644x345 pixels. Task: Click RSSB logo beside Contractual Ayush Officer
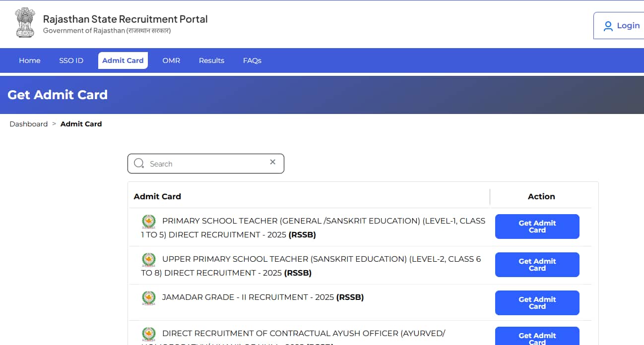click(x=148, y=334)
